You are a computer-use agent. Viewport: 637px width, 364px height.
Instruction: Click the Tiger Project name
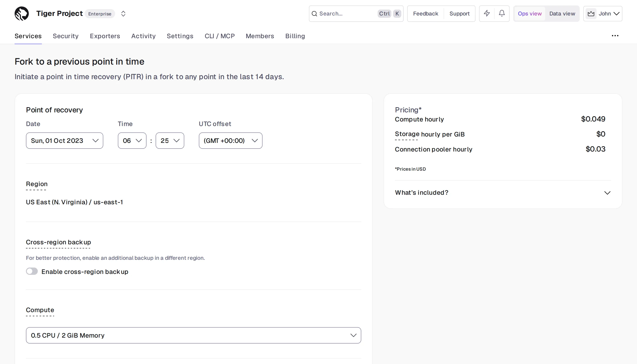(x=60, y=13)
